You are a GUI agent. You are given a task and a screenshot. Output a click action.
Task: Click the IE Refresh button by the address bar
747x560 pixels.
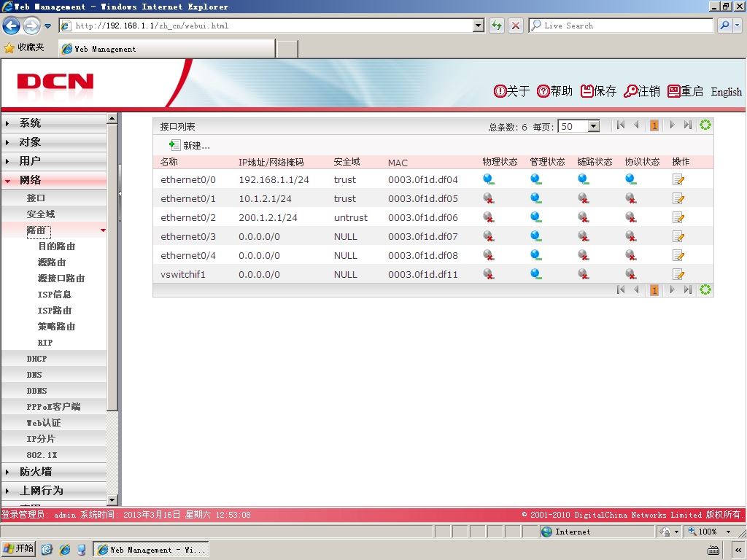[496, 26]
